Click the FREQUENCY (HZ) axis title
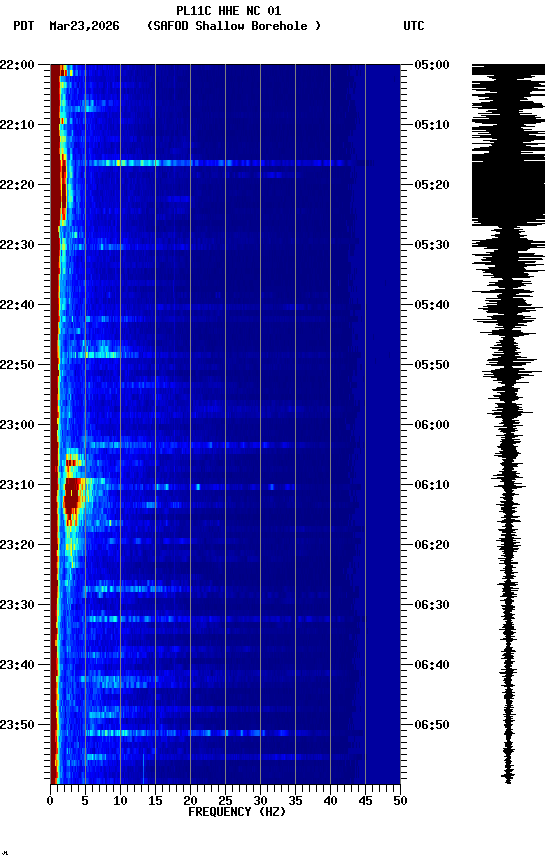Viewport: 552px width, 864px height. tap(237, 812)
